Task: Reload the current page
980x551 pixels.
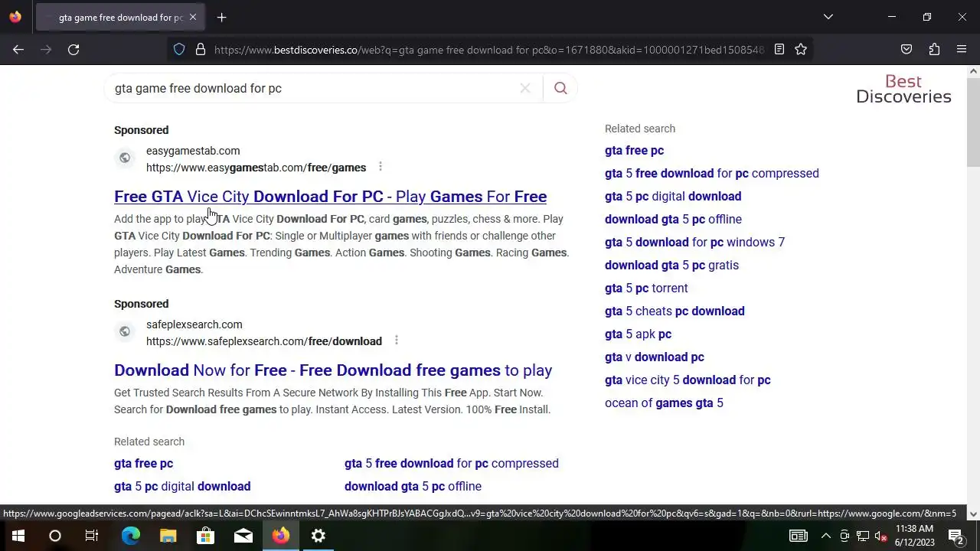Action: click(73, 49)
